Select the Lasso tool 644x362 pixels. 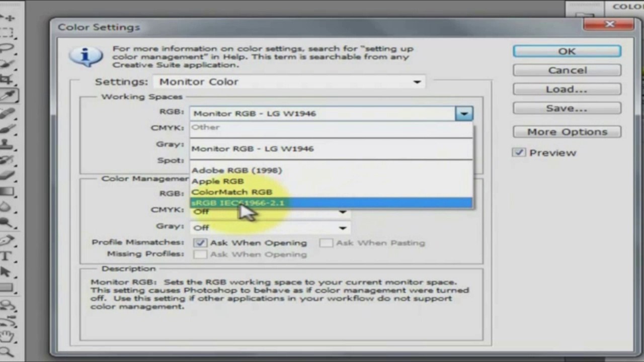(7, 49)
